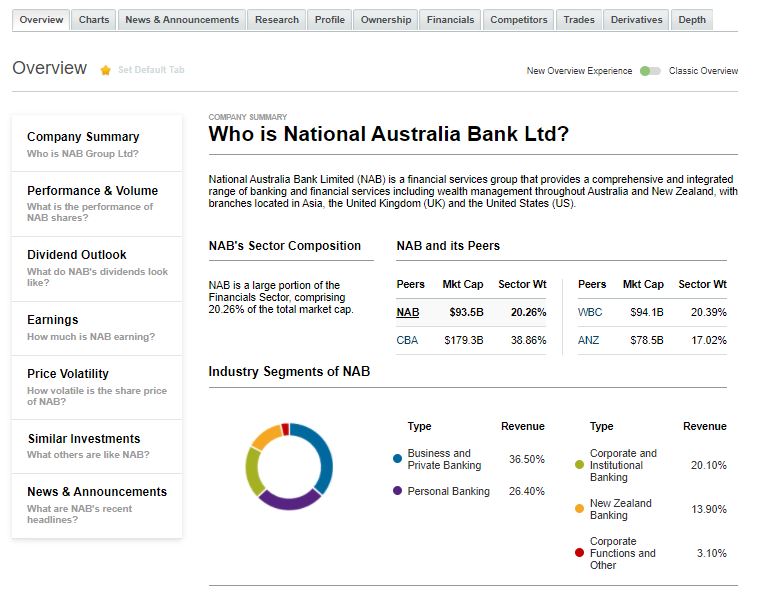762x596 pixels.
Task: Switch to the Charts tab
Action: [94, 20]
